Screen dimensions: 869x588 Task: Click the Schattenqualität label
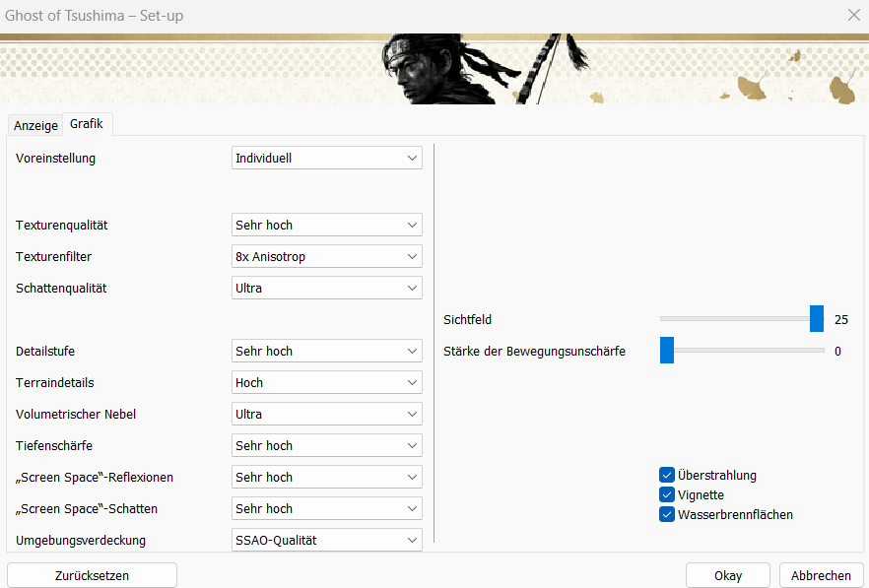61,289
